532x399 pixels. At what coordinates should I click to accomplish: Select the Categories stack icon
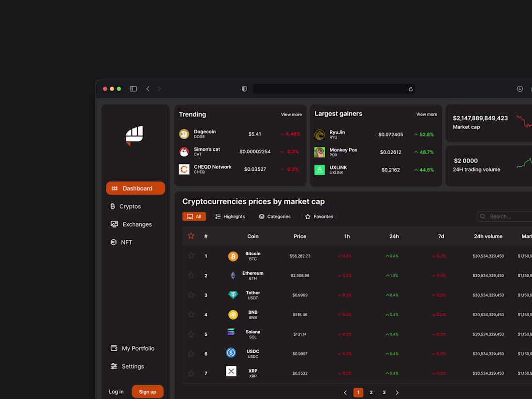point(261,216)
